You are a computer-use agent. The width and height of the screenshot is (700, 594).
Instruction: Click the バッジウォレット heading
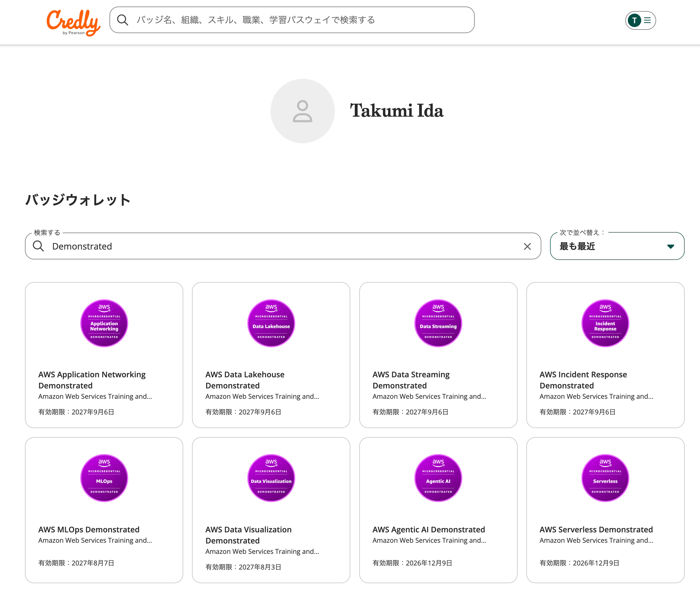[x=78, y=200]
